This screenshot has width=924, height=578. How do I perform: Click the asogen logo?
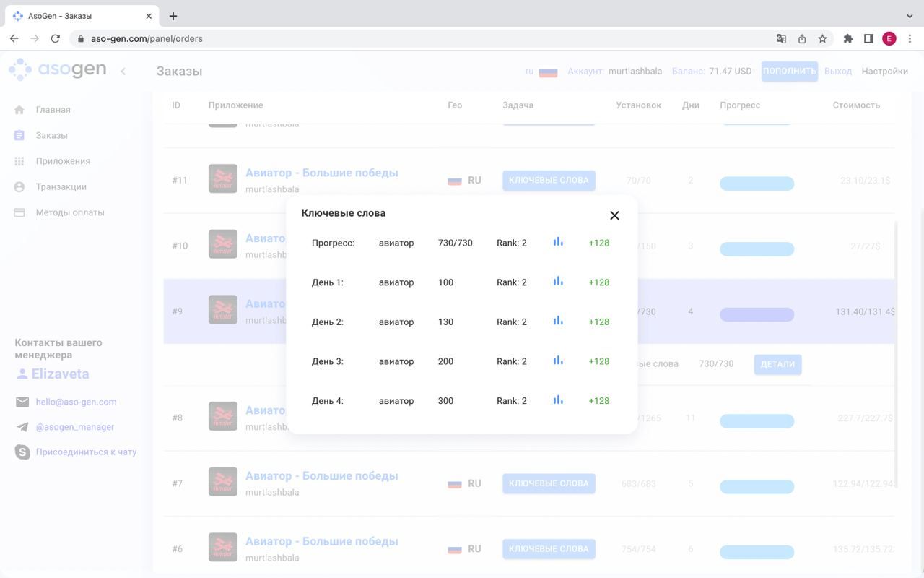click(x=57, y=70)
